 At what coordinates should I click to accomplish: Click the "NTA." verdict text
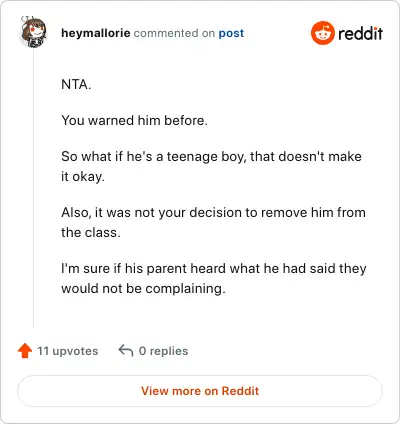click(x=76, y=84)
